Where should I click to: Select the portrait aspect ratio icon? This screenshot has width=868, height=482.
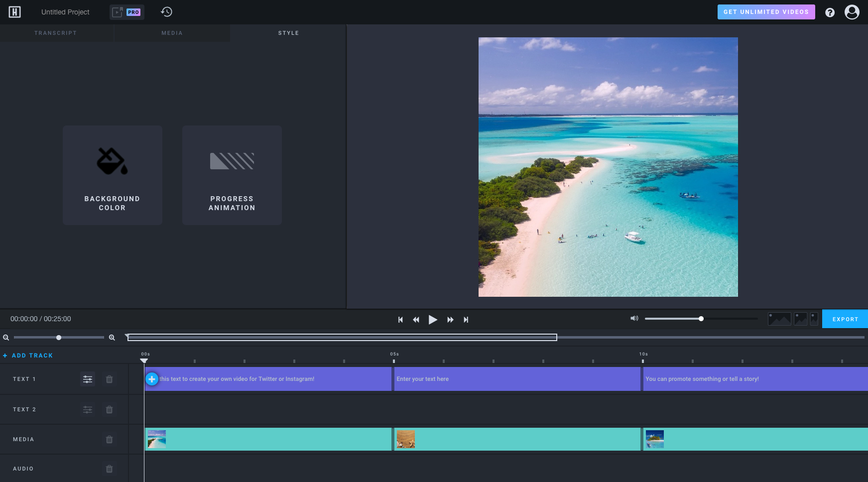point(814,319)
